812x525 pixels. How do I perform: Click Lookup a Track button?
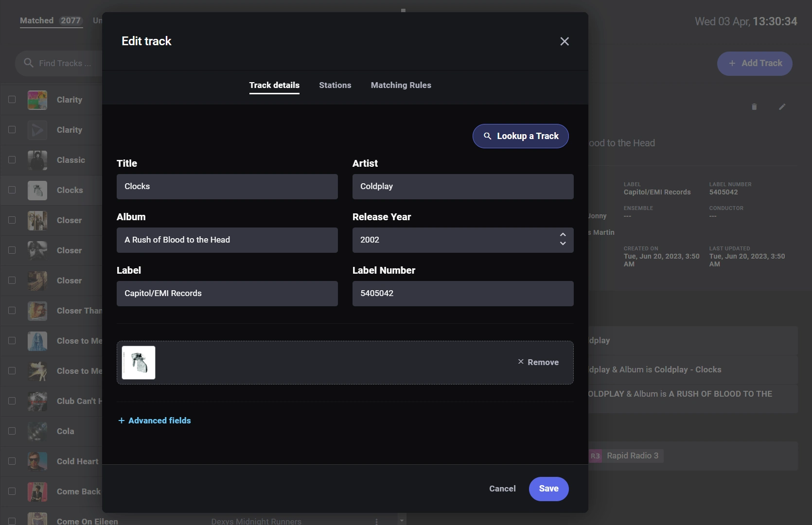tap(521, 136)
